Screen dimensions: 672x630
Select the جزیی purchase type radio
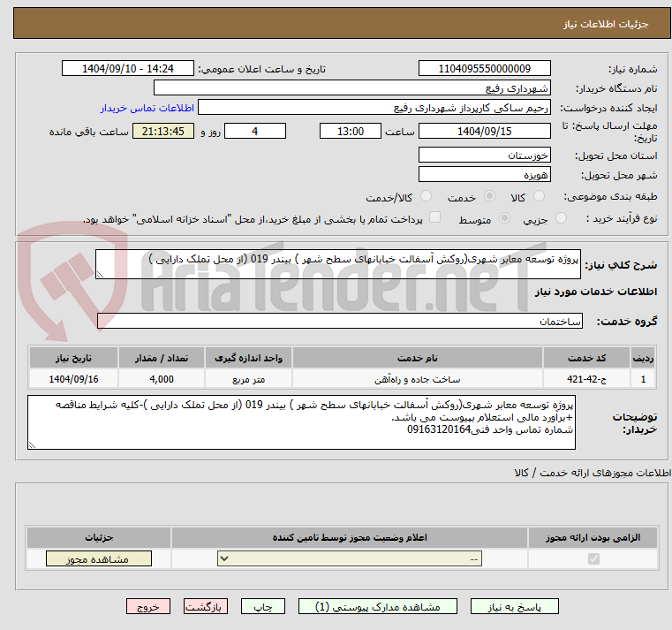561,218
